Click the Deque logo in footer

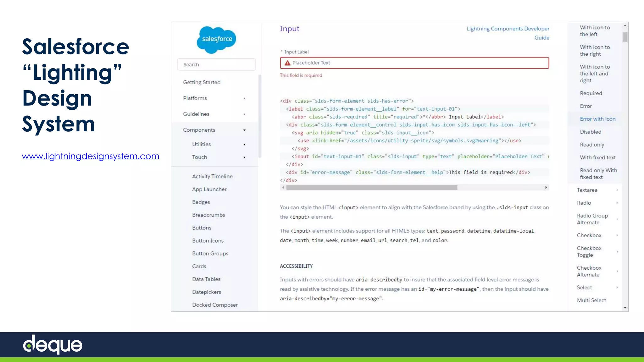(53, 344)
